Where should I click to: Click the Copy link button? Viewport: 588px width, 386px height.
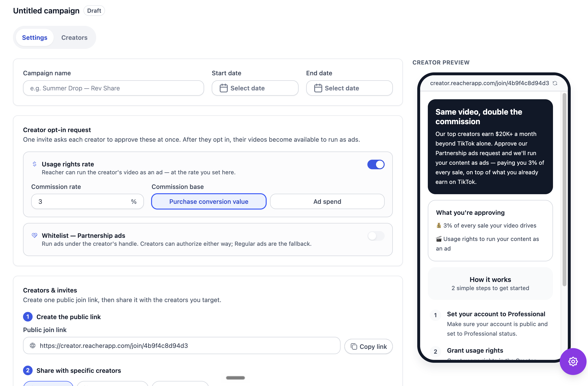pos(368,346)
